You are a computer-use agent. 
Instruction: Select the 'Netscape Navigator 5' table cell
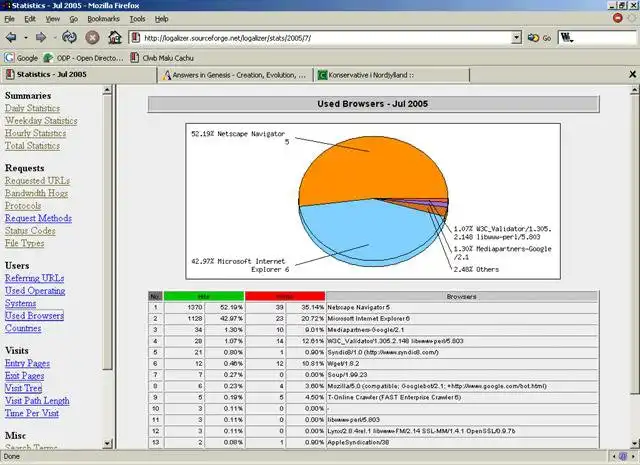[462, 307]
